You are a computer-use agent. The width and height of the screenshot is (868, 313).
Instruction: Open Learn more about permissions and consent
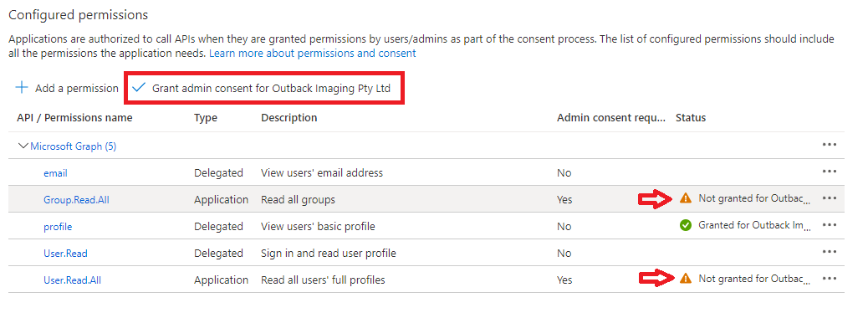click(x=312, y=54)
